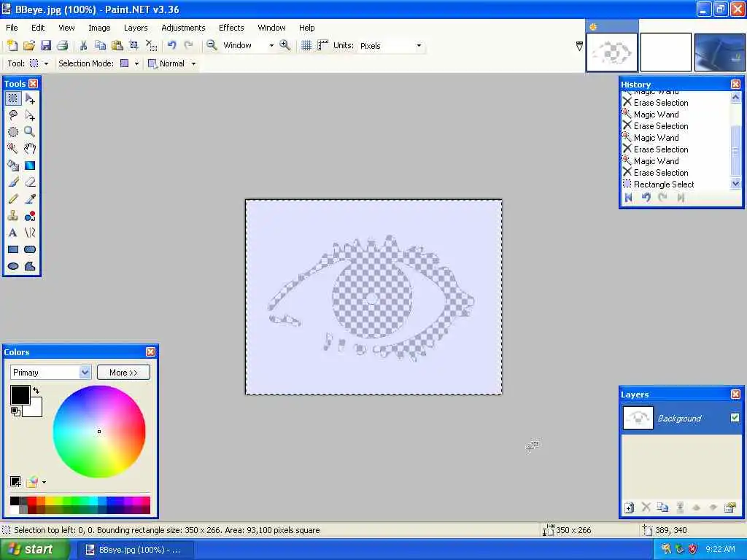
Task: Reset colors to black and white
Action: coord(15,411)
